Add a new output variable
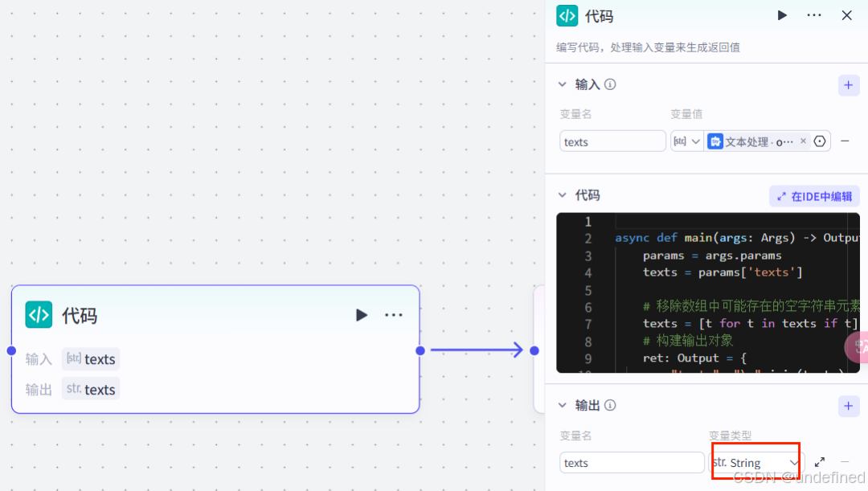The image size is (868, 491). click(x=849, y=406)
